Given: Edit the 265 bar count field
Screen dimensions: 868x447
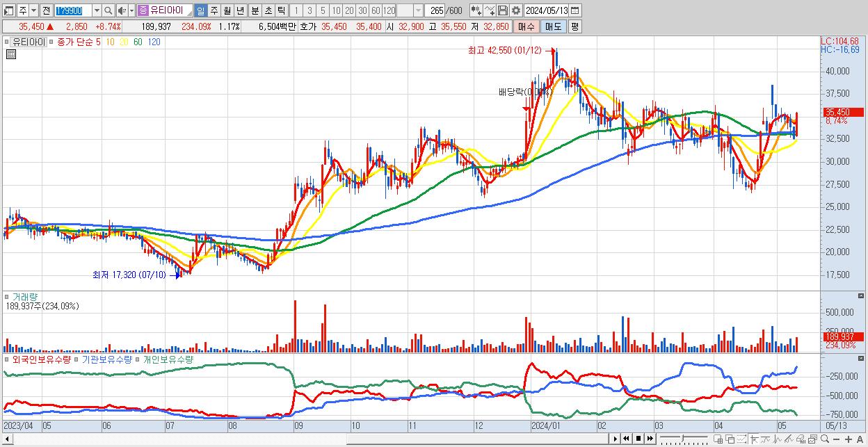Looking at the screenshot, I should (435, 10).
